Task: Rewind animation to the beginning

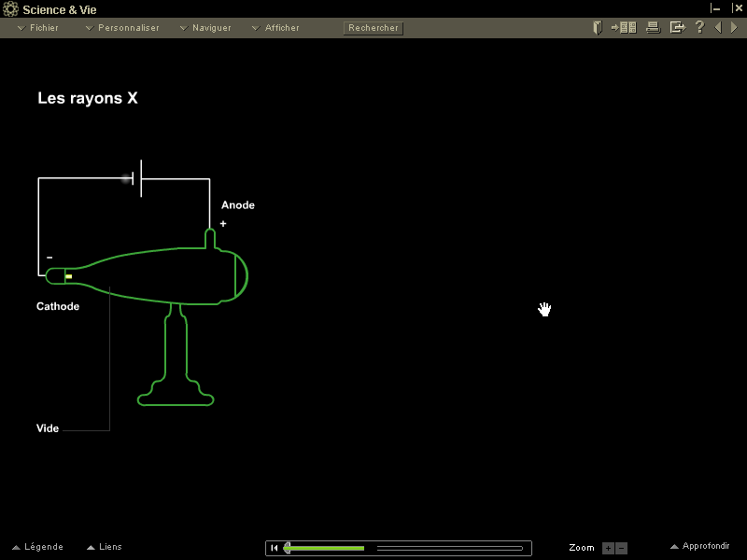Action: click(274, 548)
